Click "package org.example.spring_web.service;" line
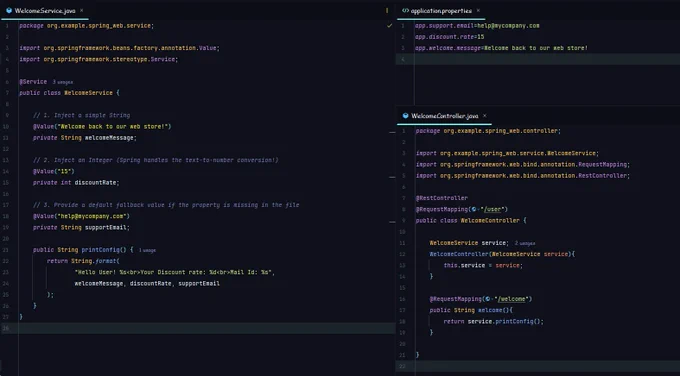Screen dimensions: 680x376 86,26
